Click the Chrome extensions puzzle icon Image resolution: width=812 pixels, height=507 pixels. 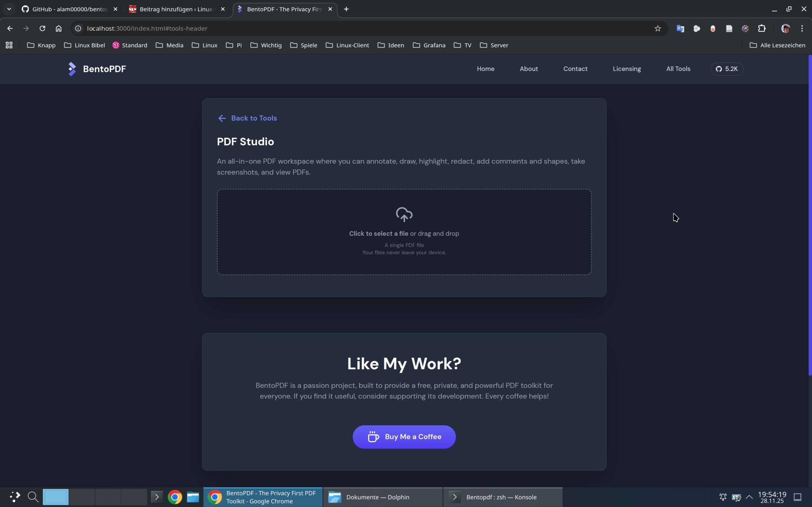tap(762, 29)
